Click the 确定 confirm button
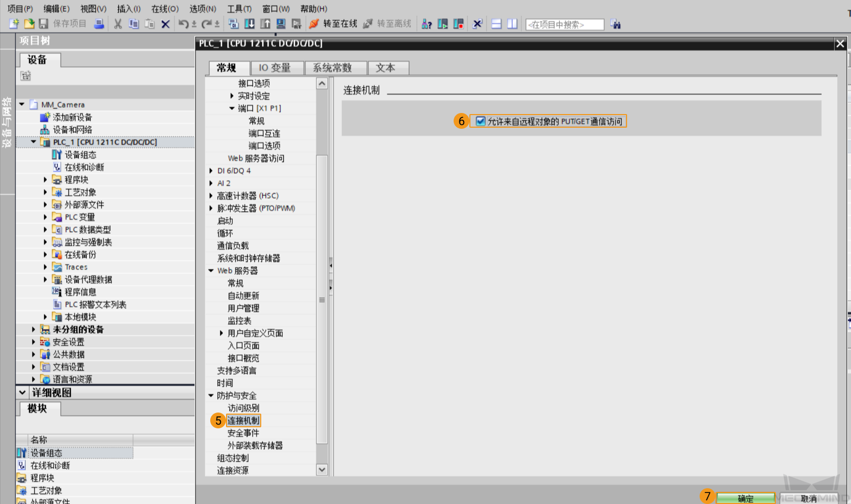 [x=745, y=498]
